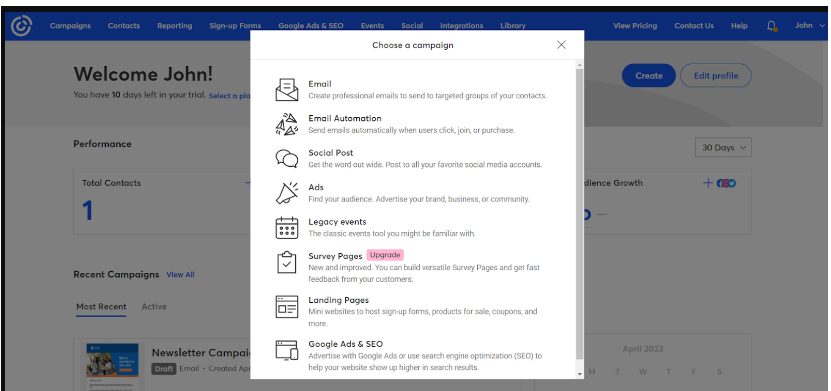The width and height of the screenshot is (831, 391).
Task: Click the blue Create button
Action: coord(649,75)
